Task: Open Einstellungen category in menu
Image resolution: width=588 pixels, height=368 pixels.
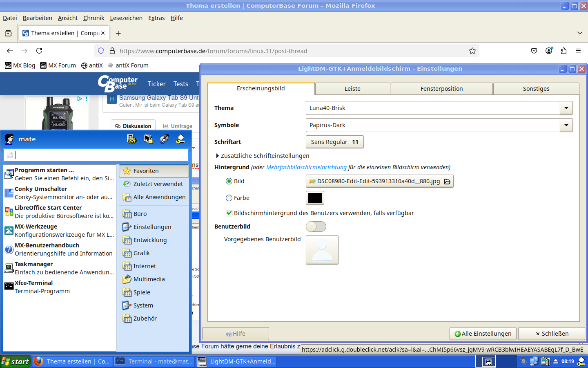Action: tap(154, 227)
